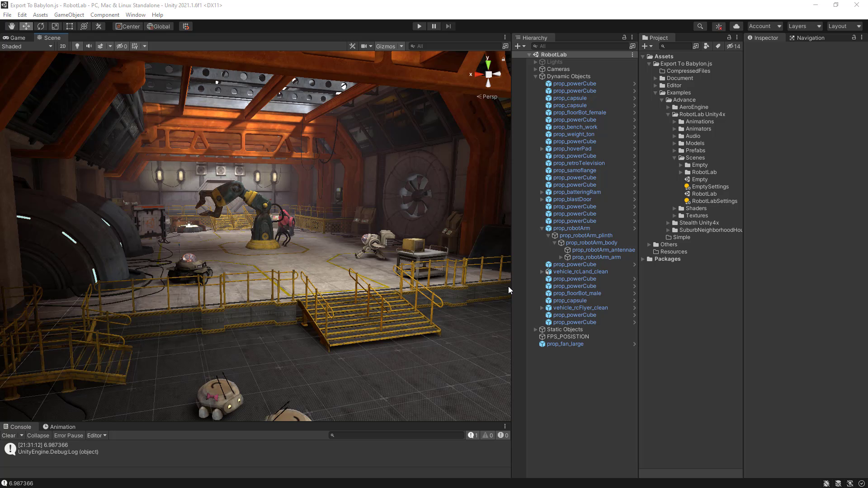This screenshot has width=868, height=488.
Task: Switch to the Navigation tab
Action: pyautogui.click(x=807, y=38)
